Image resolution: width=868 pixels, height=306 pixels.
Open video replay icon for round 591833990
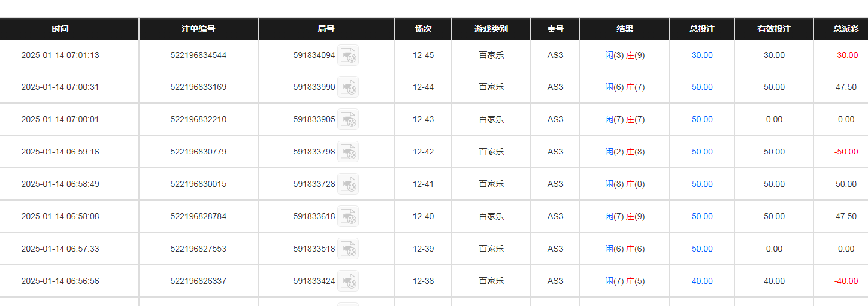pyautogui.click(x=348, y=87)
